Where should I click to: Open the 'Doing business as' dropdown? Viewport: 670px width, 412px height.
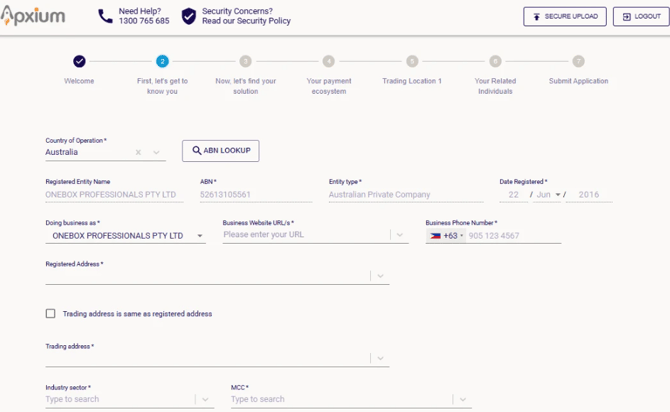[200, 236]
